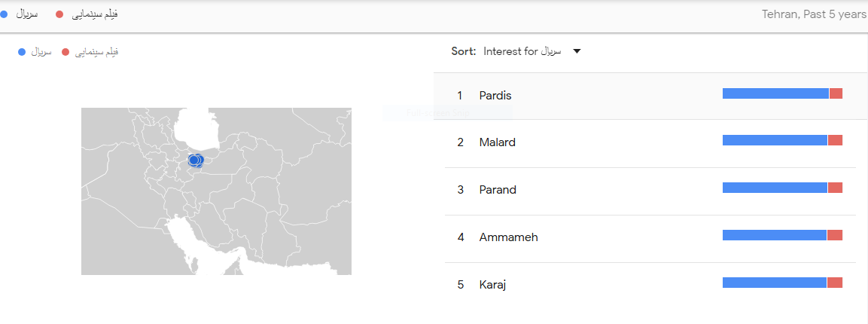This screenshot has width=868, height=324.
Task: Click the blue سریال dot above the map
Action: [x=21, y=52]
